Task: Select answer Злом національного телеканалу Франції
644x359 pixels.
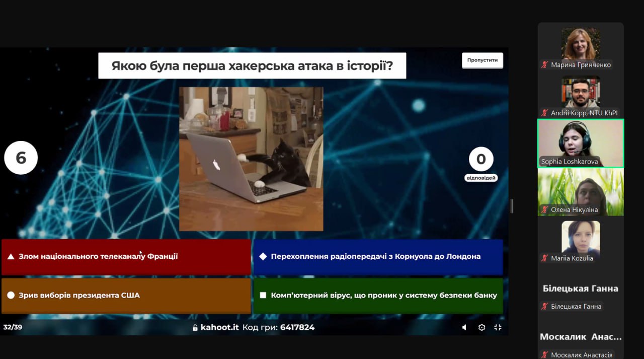Action: (x=126, y=256)
